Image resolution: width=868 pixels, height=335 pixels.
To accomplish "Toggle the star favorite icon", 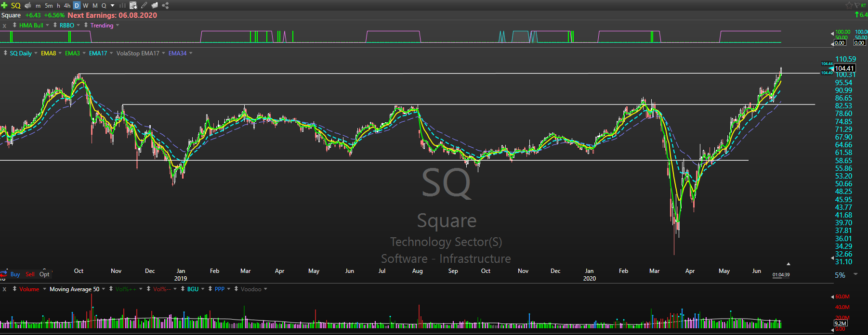I will point(849,5).
